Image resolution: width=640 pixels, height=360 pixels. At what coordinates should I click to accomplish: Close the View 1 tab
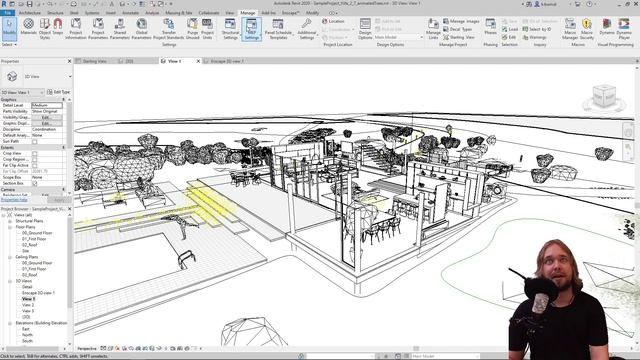(x=198, y=61)
